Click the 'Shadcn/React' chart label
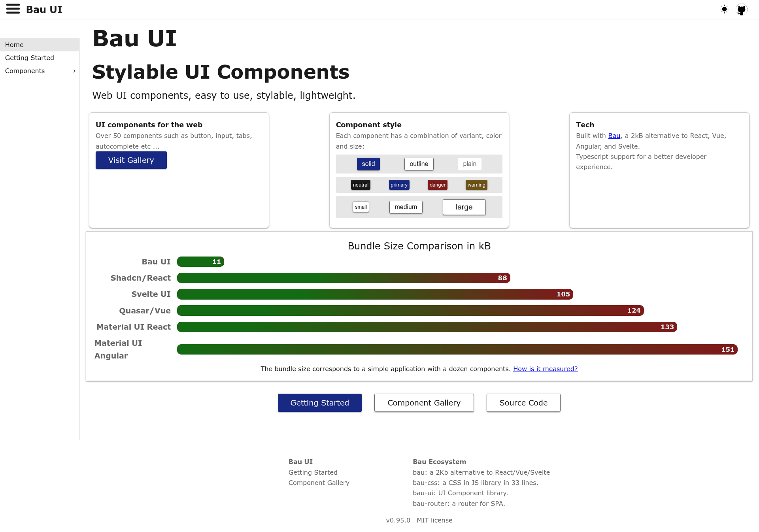Viewport: 759px width, 532px height. click(x=141, y=278)
